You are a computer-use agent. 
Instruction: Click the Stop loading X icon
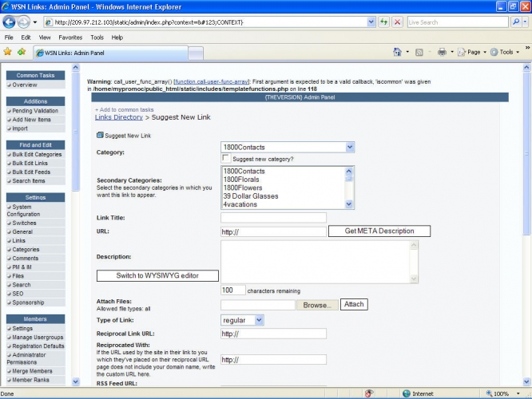click(x=398, y=22)
